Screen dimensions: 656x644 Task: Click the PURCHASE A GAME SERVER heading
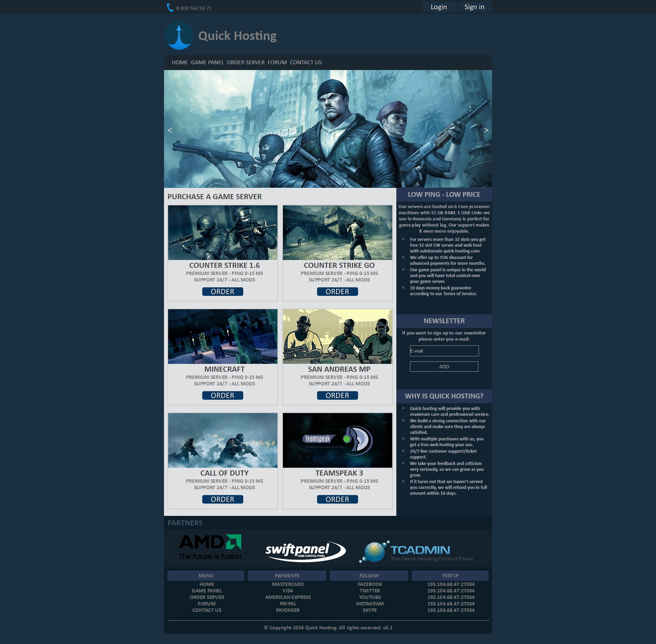click(215, 197)
